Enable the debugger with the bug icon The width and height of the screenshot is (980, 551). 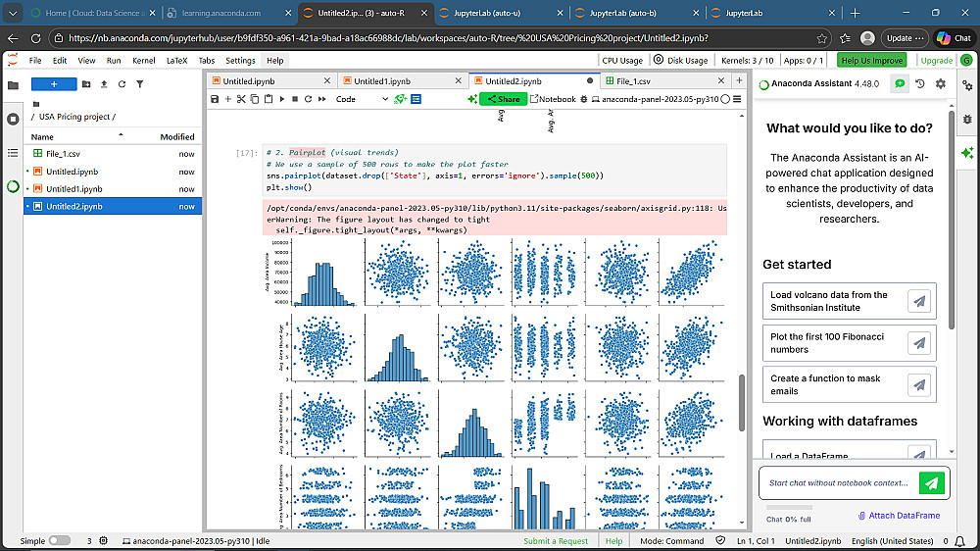point(585,99)
